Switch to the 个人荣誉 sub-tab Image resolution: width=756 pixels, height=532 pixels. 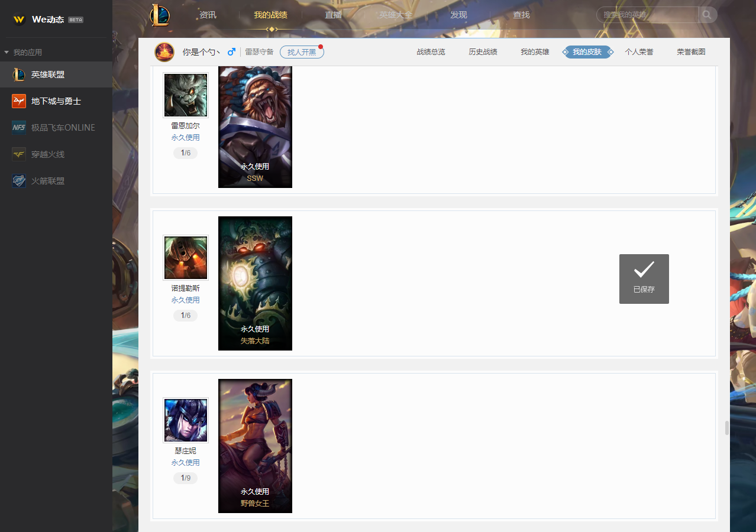639,52
